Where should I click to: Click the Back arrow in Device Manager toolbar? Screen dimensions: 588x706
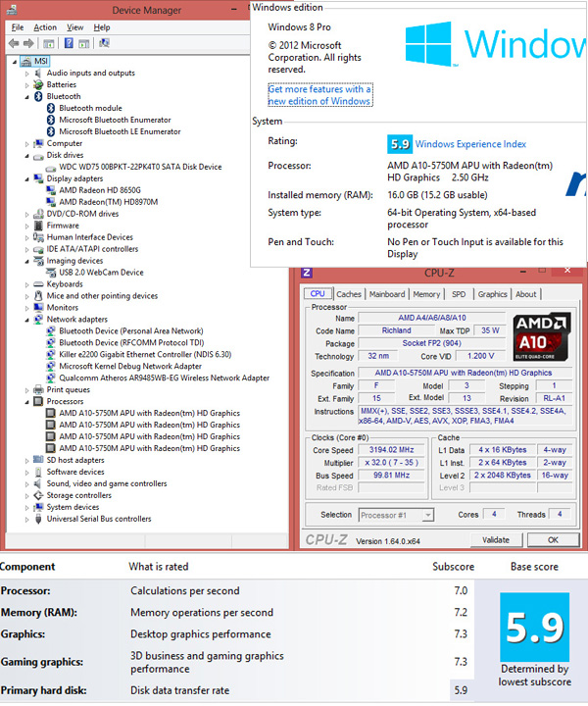pos(14,43)
